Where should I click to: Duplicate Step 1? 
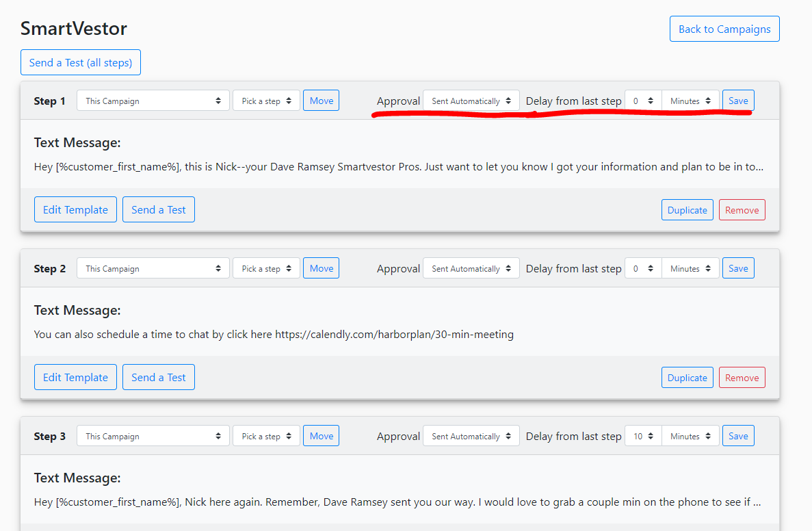687,210
